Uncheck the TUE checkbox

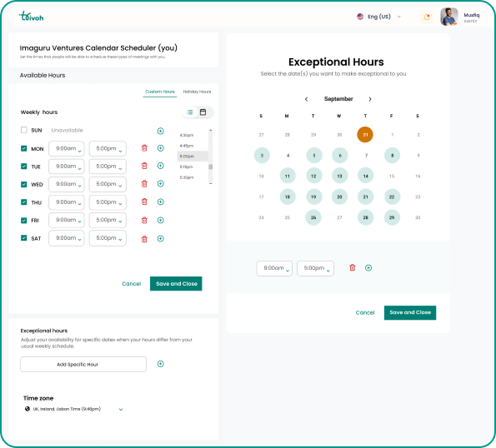coord(23,167)
